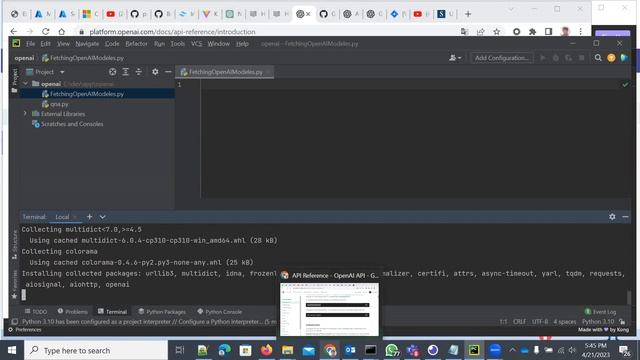Open terminal tabs dropdown chevron

[x=102, y=217]
